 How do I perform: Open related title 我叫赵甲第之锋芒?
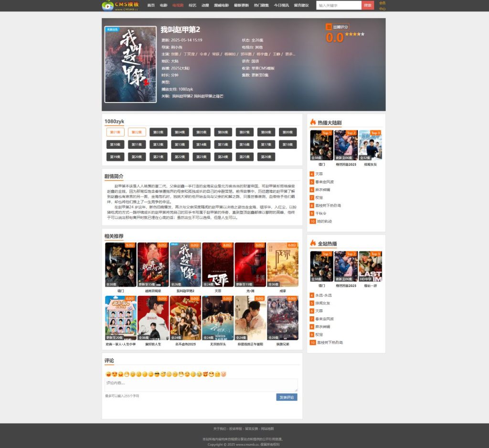point(208,96)
